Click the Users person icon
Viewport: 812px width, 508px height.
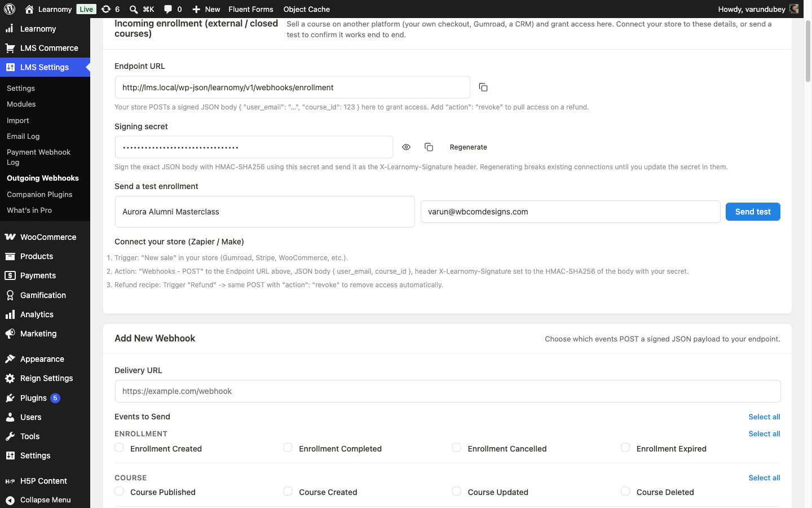(10, 417)
